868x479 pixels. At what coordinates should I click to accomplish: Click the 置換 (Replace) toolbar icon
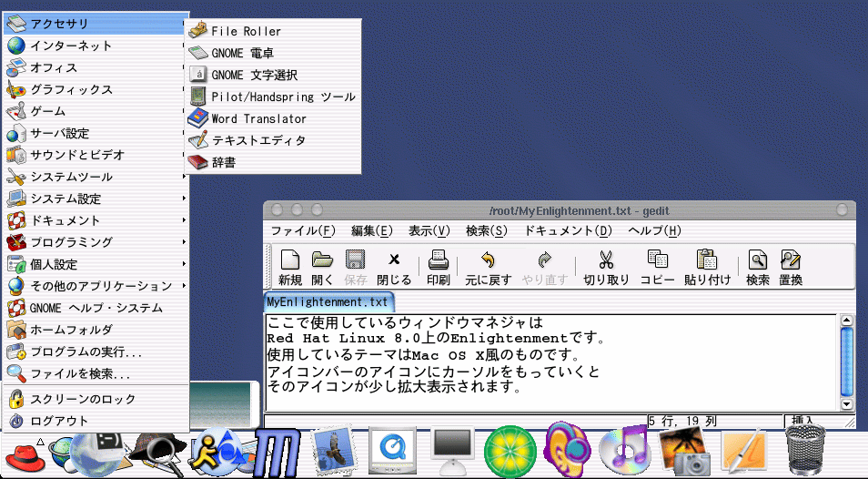pyautogui.click(x=791, y=260)
